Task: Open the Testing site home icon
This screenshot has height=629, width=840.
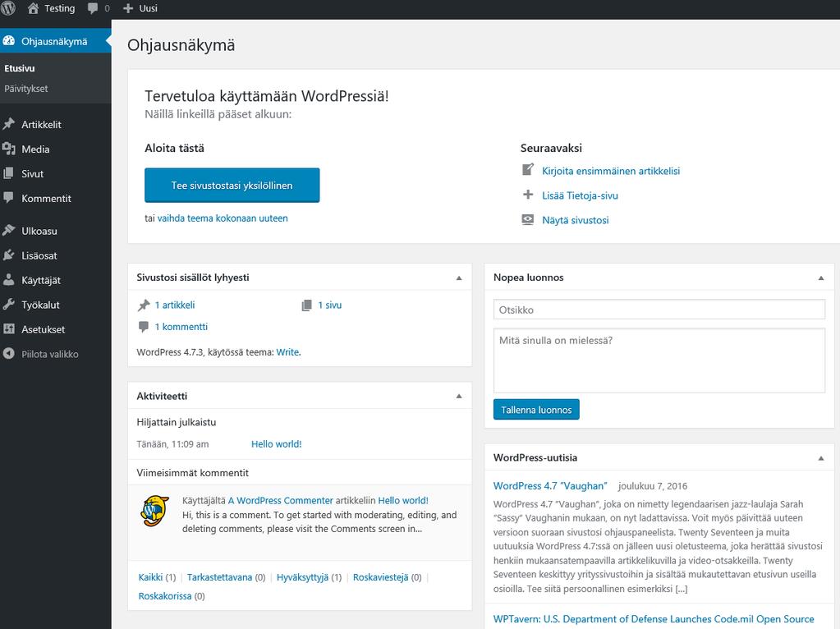Action: point(33,8)
